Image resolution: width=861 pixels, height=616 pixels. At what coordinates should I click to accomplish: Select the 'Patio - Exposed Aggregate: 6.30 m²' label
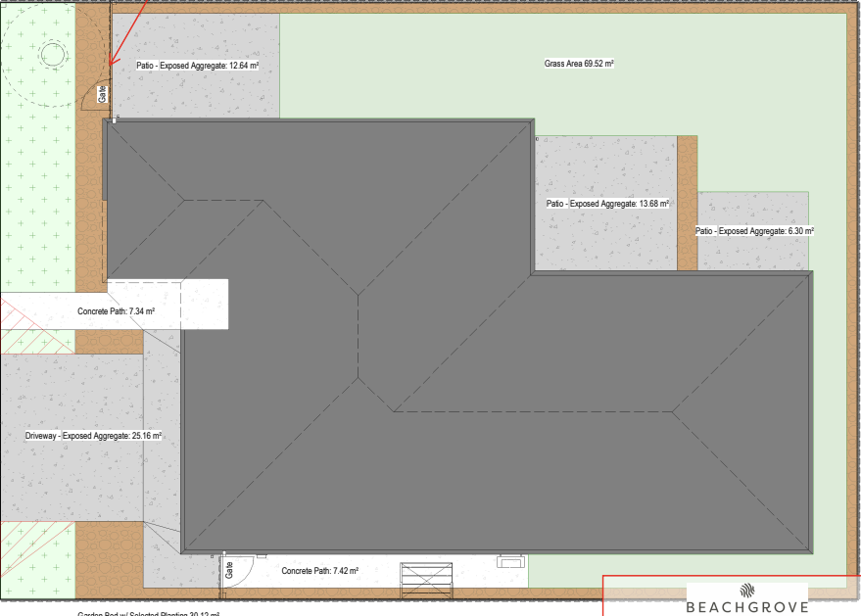tap(754, 231)
